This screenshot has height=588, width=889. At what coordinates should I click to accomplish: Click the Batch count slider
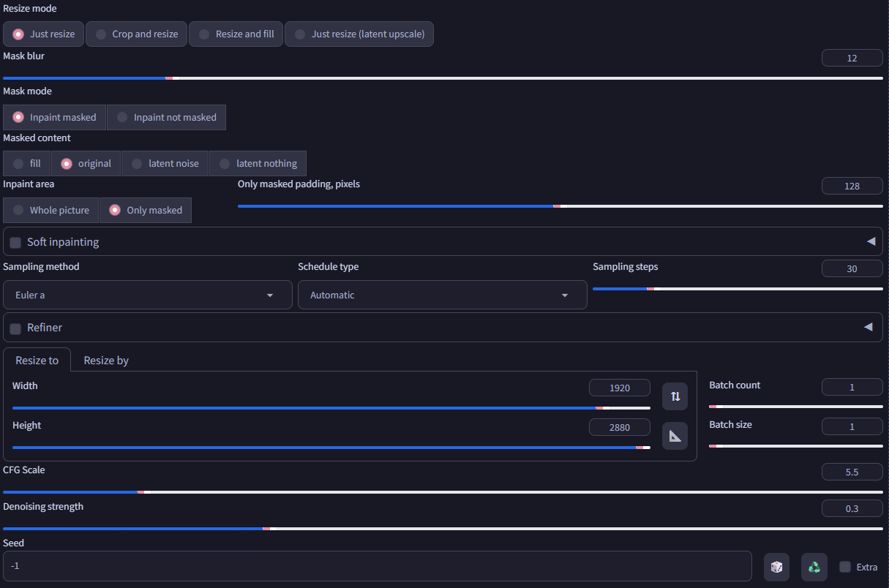click(x=796, y=406)
